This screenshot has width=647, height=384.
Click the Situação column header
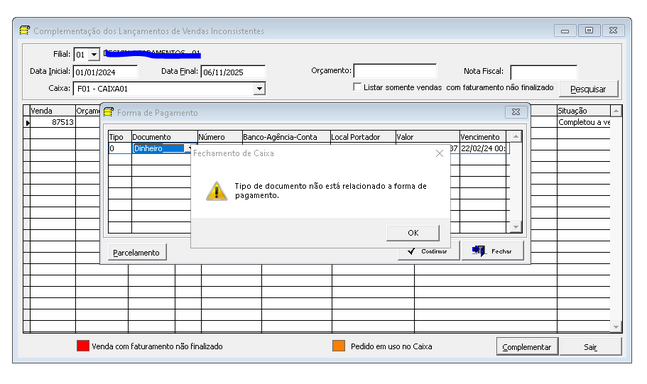pos(583,111)
